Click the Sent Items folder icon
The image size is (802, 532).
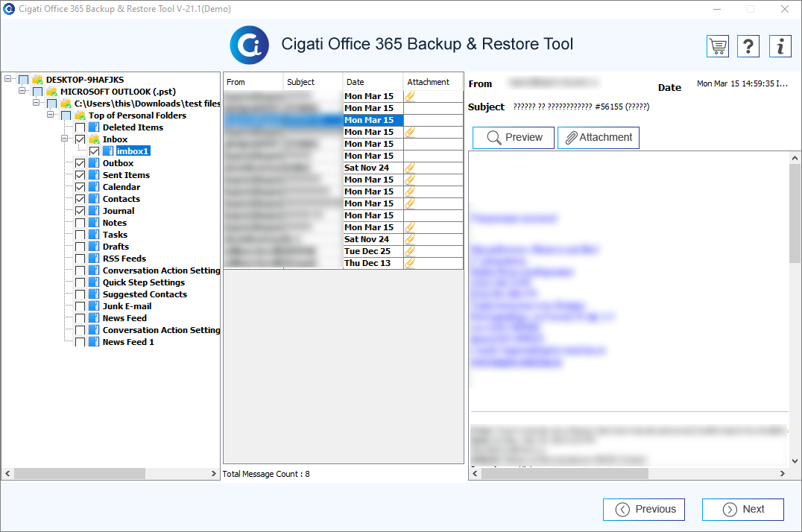point(94,175)
